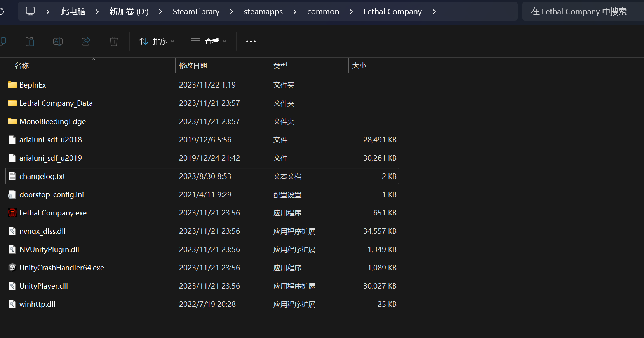Click the UnityPlayer.dll file icon
644x338 pixels.
(x=12, y=286)
